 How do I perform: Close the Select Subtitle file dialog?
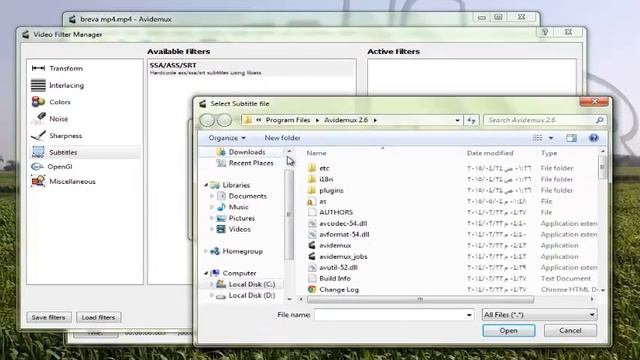coord(594,102)
